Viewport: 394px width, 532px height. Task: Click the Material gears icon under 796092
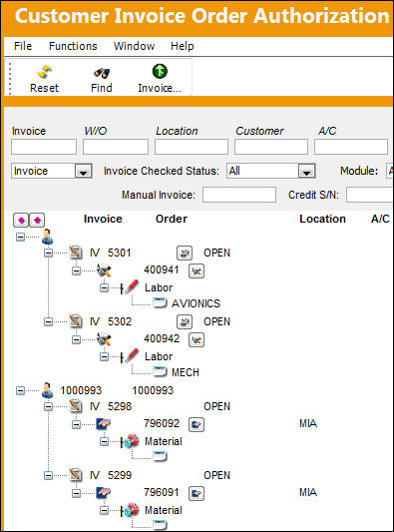coord(131,441)
